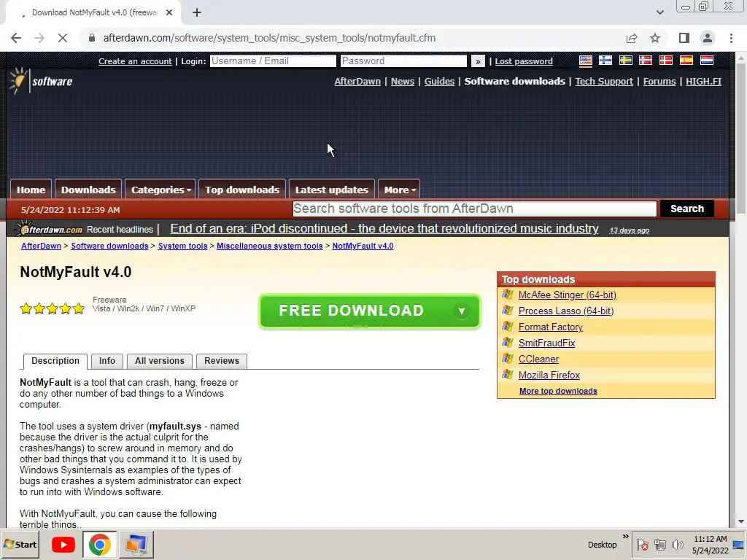Image resolution: width=747 pixels, height=560 pixels.
Task: Switch site language to US flag
Action: click(586, 61)
